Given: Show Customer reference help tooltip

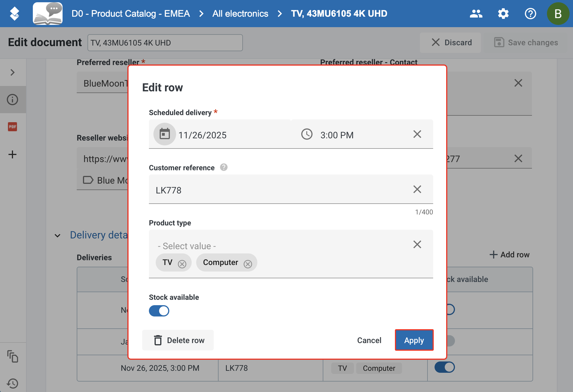Looking at the screenshot, I should (x=224, y=167).
